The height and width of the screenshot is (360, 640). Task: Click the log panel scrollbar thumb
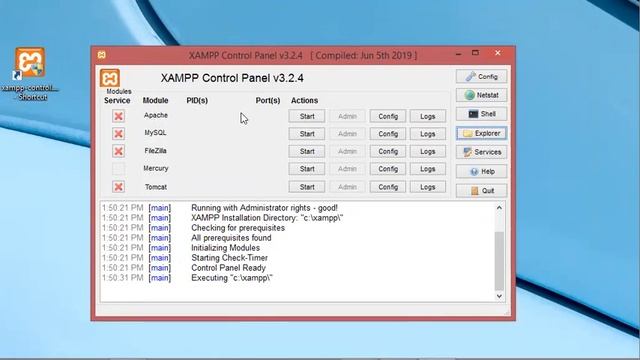tap(499, 261)
